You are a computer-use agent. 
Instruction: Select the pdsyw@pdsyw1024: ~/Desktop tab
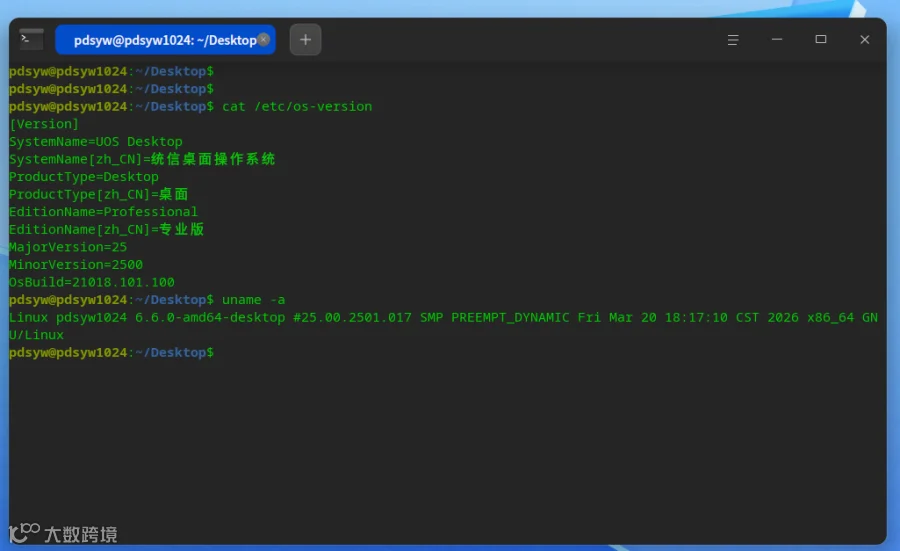(165, 40)
